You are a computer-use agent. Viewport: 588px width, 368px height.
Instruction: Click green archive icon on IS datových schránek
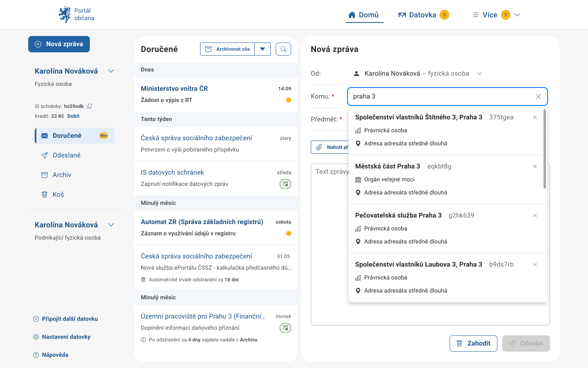coord(285,184)
